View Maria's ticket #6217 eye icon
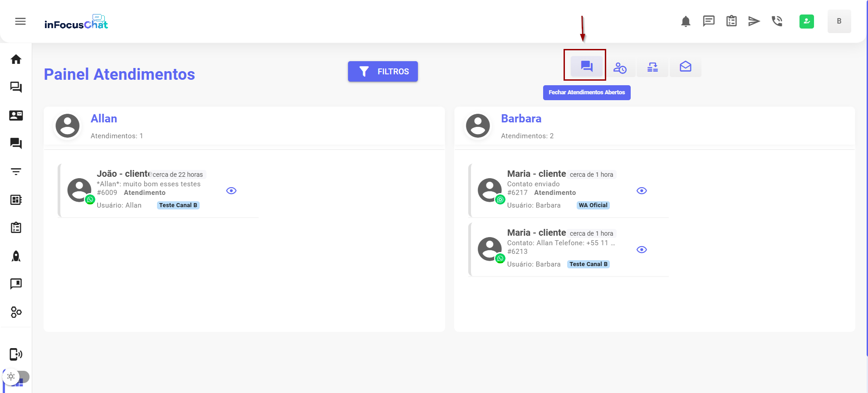Viewport: 868px width, 393px height. pyautogui.click(x=642, y=191)
